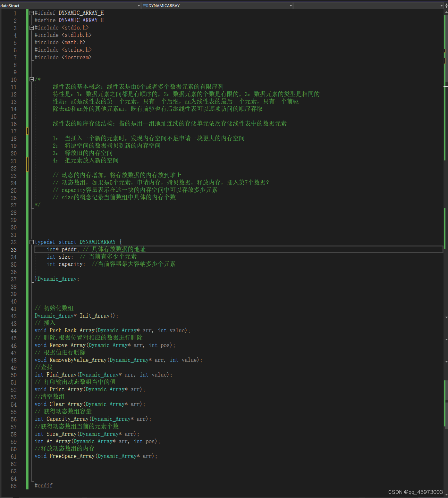Click the At_Array function name
This screenshot has width=448, height=498.
pyautogui.click(x=59, y=441)
